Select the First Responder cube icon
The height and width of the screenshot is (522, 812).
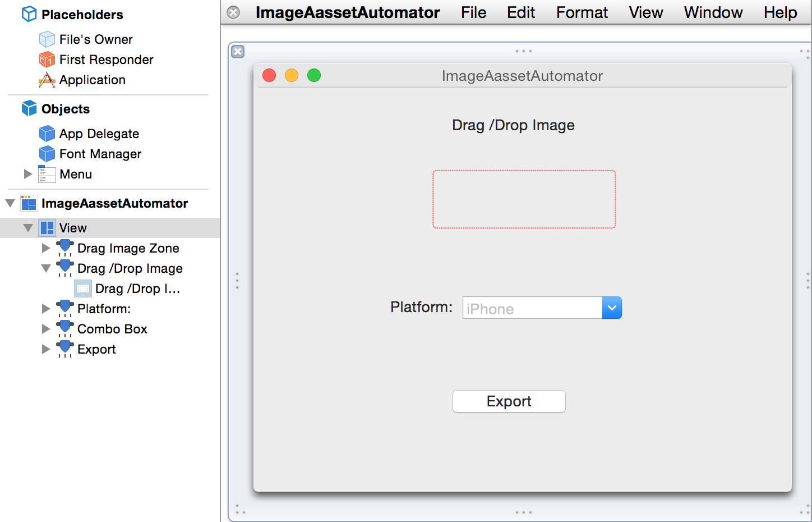[46, 59]
